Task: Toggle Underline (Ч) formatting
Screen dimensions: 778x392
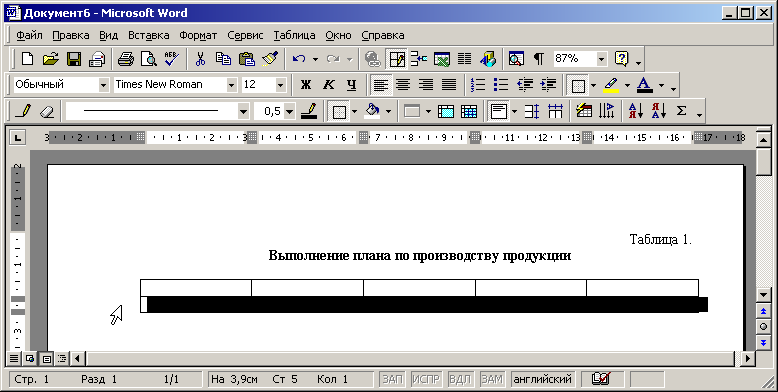Action: click(x=351, y=85)
